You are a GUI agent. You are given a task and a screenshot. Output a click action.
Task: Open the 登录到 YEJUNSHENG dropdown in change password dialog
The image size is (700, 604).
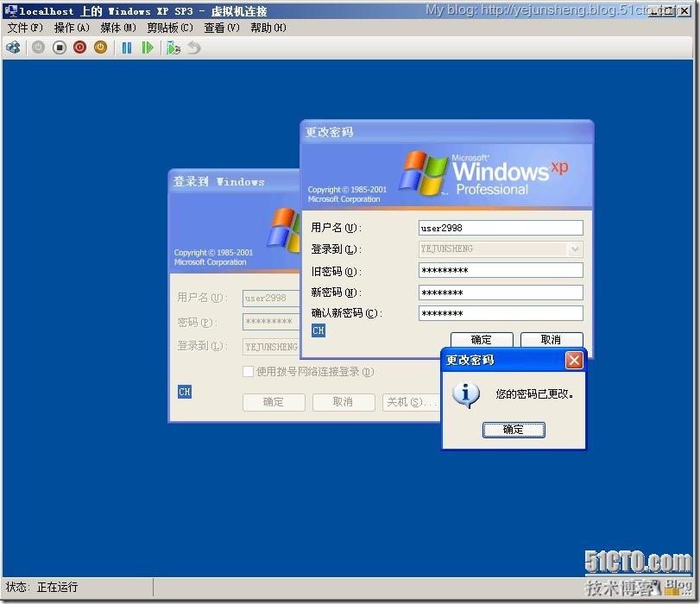pos(575,249)
